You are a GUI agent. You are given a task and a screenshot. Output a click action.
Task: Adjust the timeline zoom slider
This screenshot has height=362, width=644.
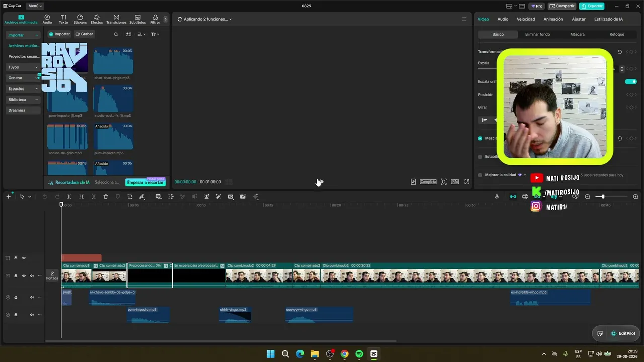pos(603,197)
